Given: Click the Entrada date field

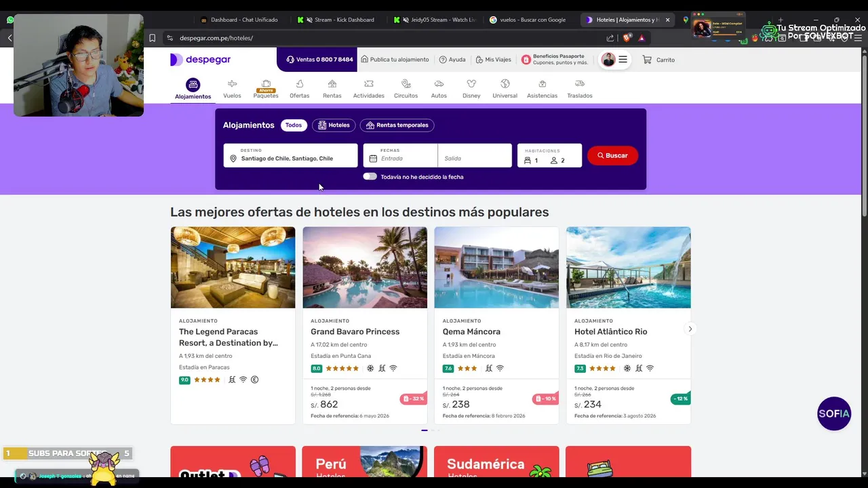Looking at the screenshot, I should click(401, 155).
